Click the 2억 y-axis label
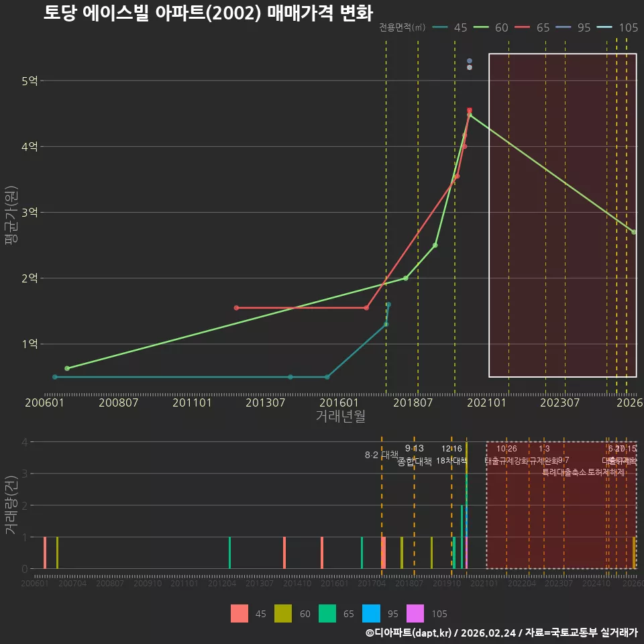 click(x=30, y=278)
